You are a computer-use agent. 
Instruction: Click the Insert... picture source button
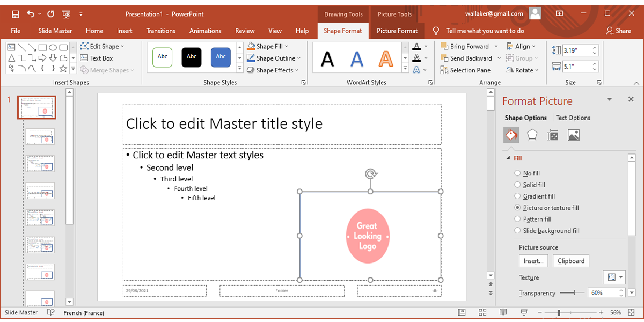click(x=533, y=261)
